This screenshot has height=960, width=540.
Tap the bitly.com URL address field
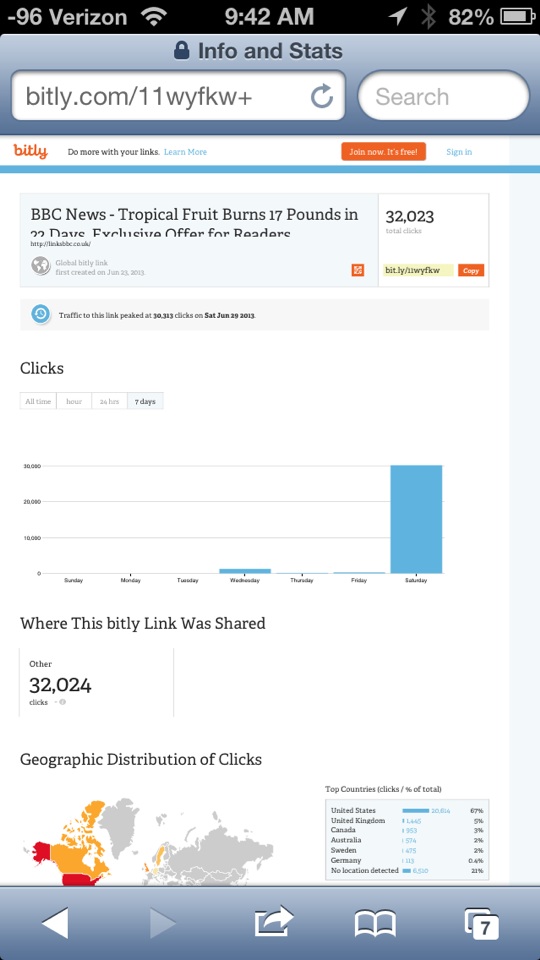[178, 96]
